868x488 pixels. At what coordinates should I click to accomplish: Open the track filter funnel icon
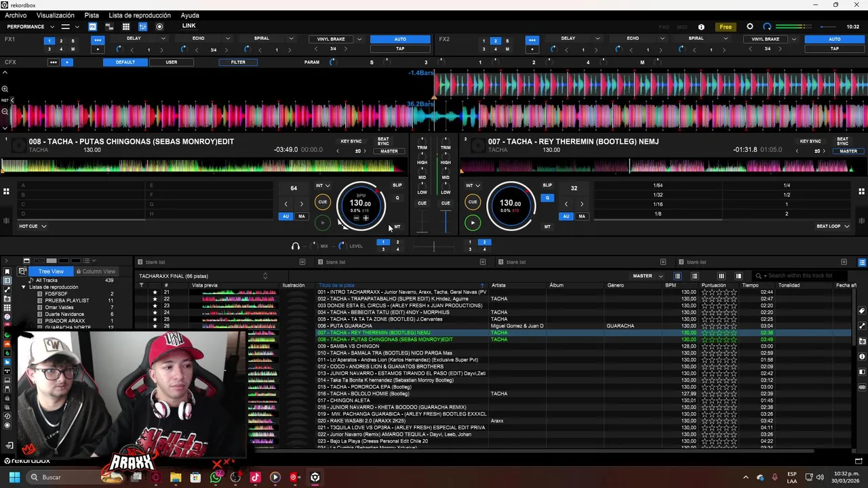(141, 285)
